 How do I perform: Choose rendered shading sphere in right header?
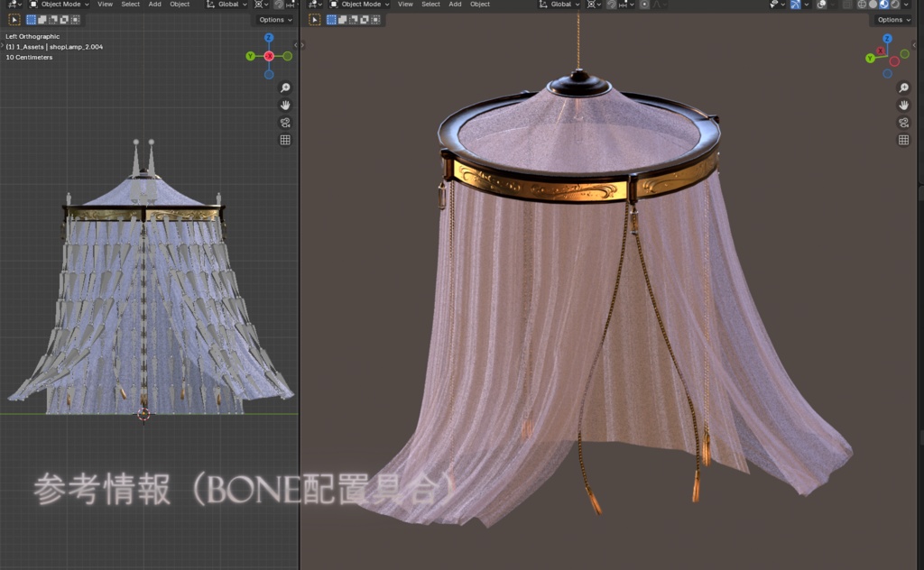(895, 5)
